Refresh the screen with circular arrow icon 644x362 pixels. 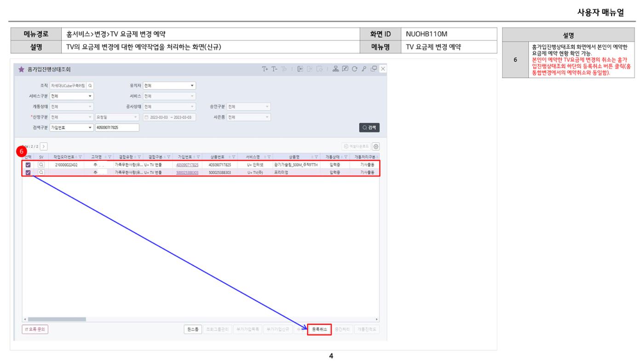click(355, 69)
